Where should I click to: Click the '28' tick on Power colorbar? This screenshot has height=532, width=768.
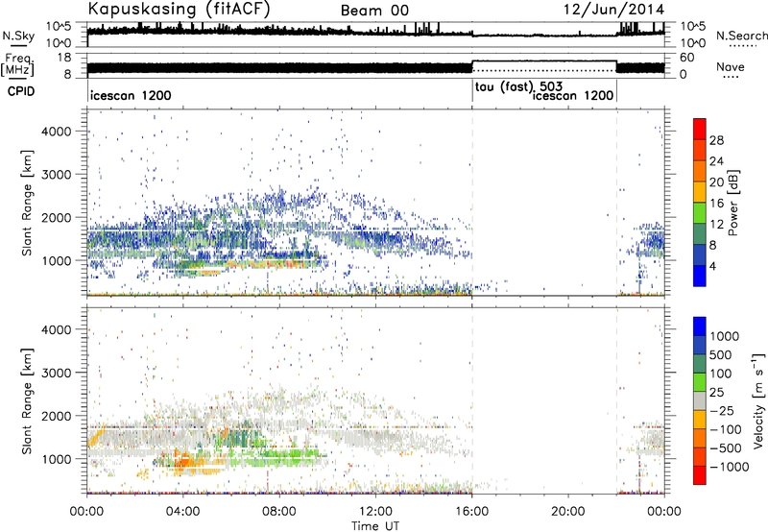716,140
